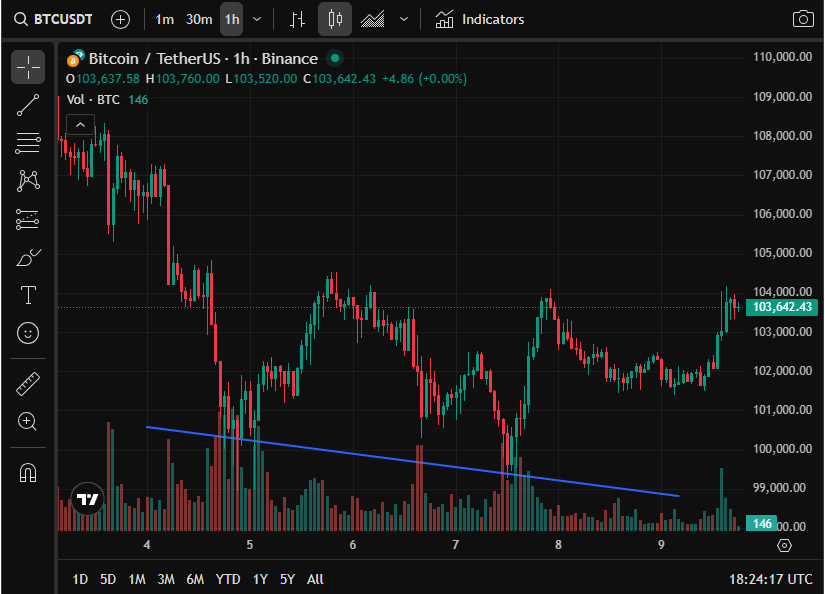The image size is (825, 594).
Task: Expand the chart style dropdown arrow
Action: point(404,20)
